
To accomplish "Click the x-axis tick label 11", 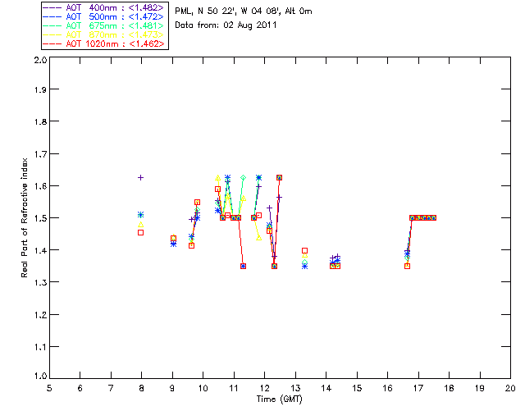I will pos(234,388).
